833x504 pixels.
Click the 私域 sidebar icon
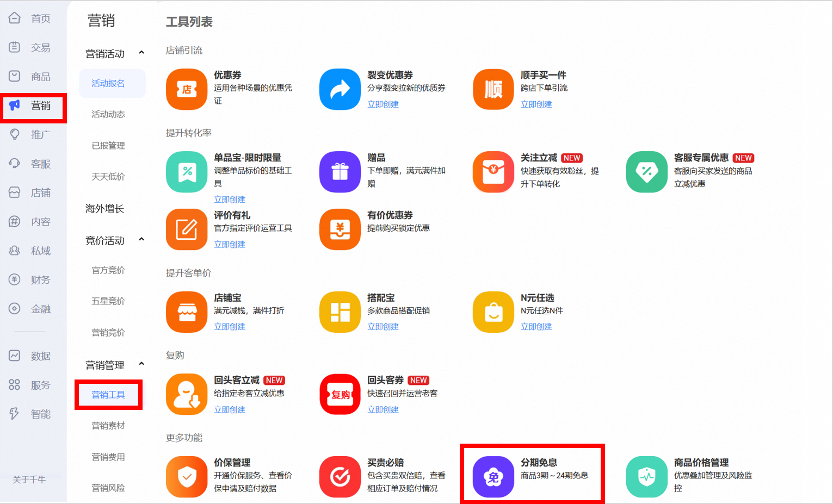pos(15,251)
